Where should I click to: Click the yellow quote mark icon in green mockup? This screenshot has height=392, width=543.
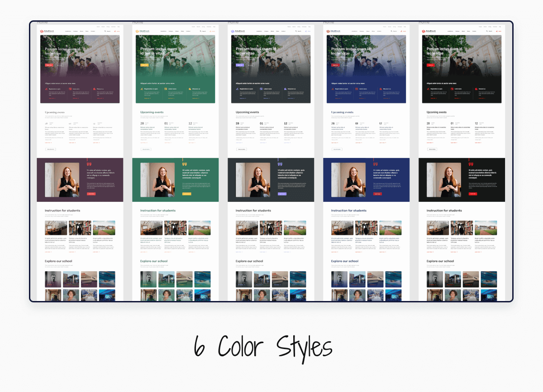[x=185, y=164]
